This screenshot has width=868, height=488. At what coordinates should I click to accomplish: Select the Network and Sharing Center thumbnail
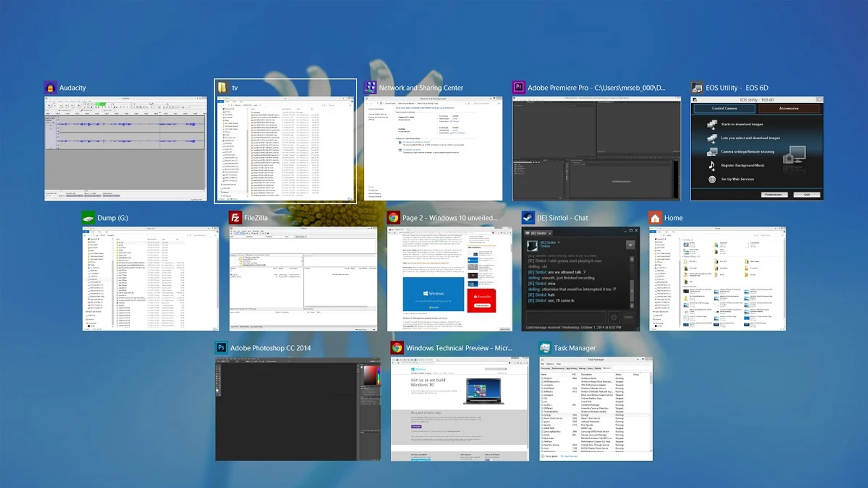click(x=433, y=149)
